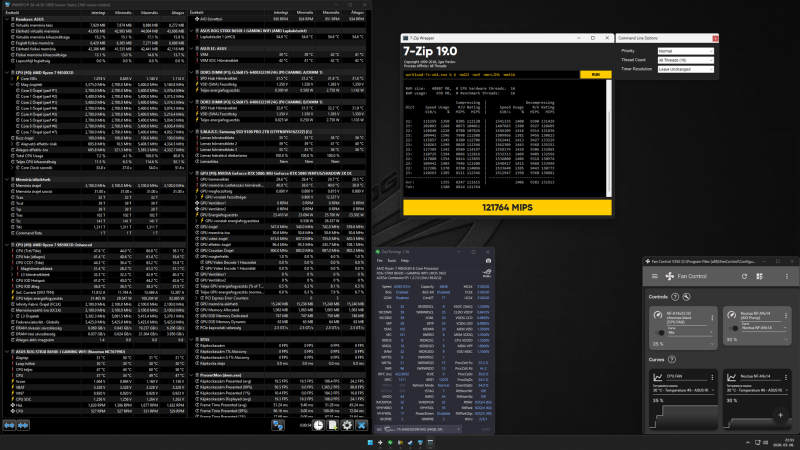Open ZenTimings Help menu
Screen dimensions: 800x450
point(405,261)
